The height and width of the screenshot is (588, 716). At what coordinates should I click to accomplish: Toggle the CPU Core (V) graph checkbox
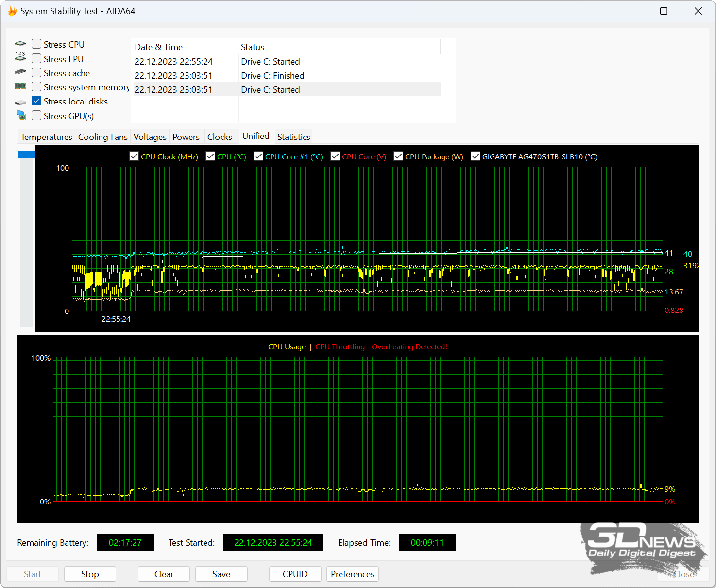335,156
